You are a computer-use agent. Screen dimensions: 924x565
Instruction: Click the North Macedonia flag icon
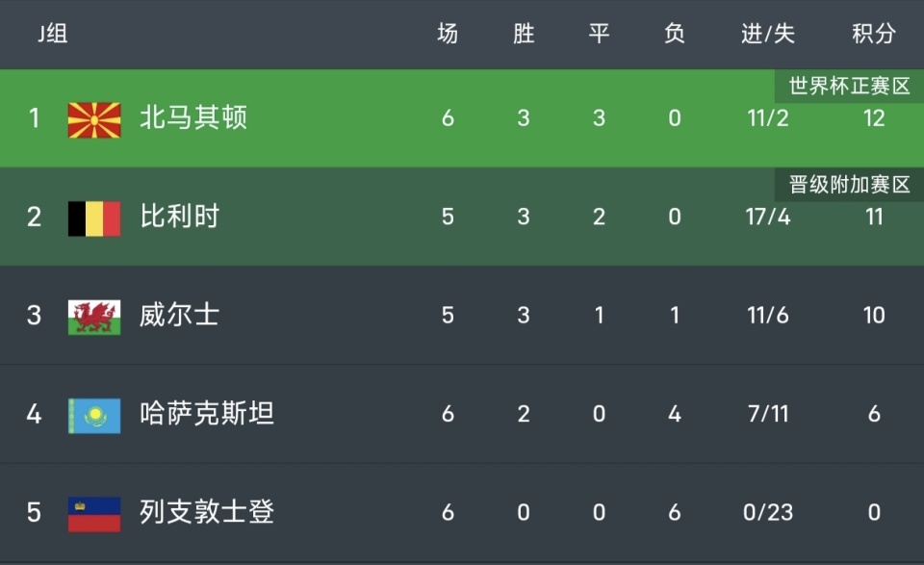coord(94,119)
